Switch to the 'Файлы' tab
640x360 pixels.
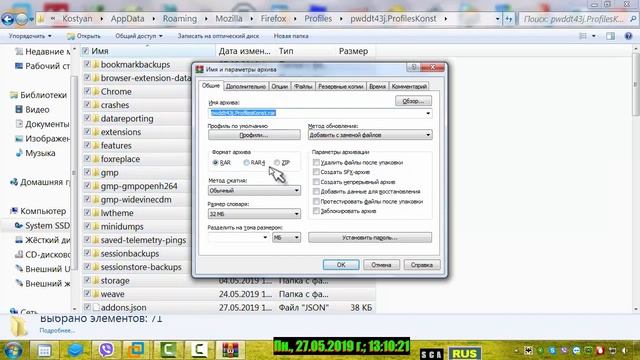tap(303, 87)
